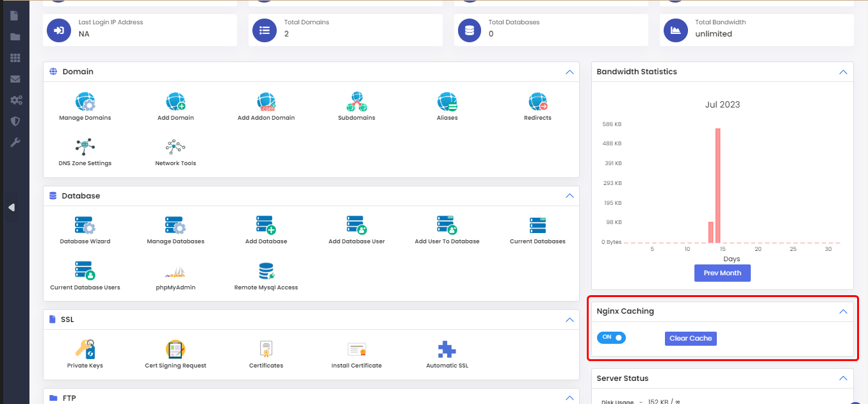Screen dimensions: 868x404
Task: Open the Manage Domains icon
Action: tap(85, 102)
